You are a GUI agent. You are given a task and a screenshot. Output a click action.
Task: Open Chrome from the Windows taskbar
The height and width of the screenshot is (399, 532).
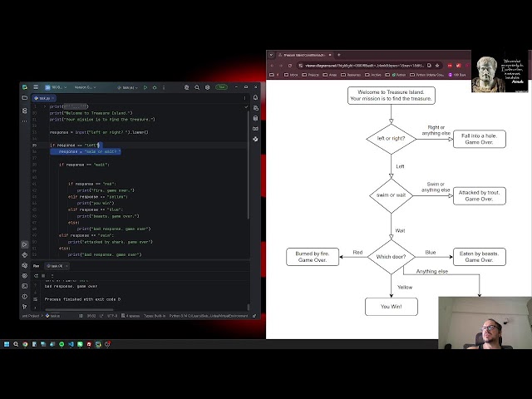[25, 344]
